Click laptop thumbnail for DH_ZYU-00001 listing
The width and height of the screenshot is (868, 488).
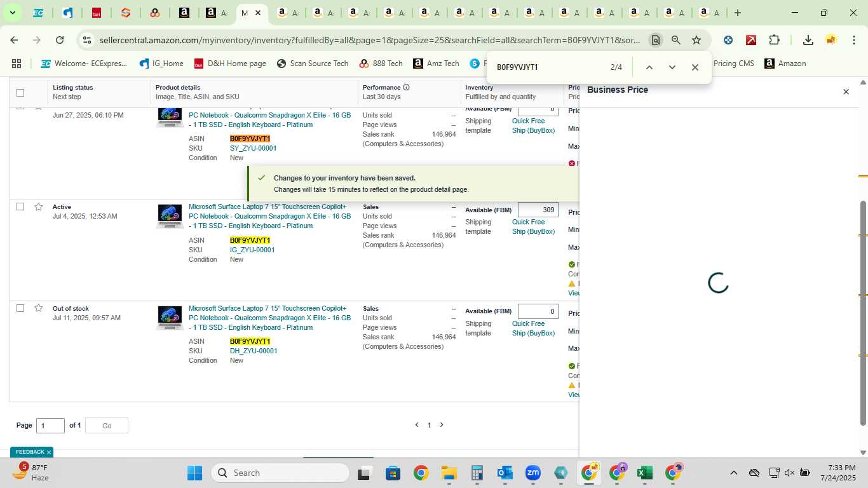click(x=170, y=318)
